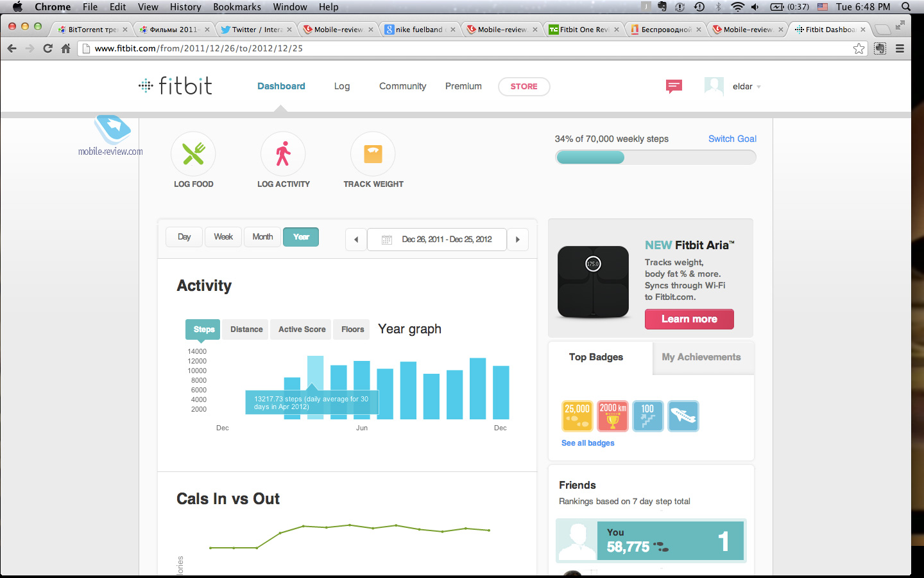Show the Steps activity graph
The width and height of the screenshot is (924, 578).
(203, 329)
